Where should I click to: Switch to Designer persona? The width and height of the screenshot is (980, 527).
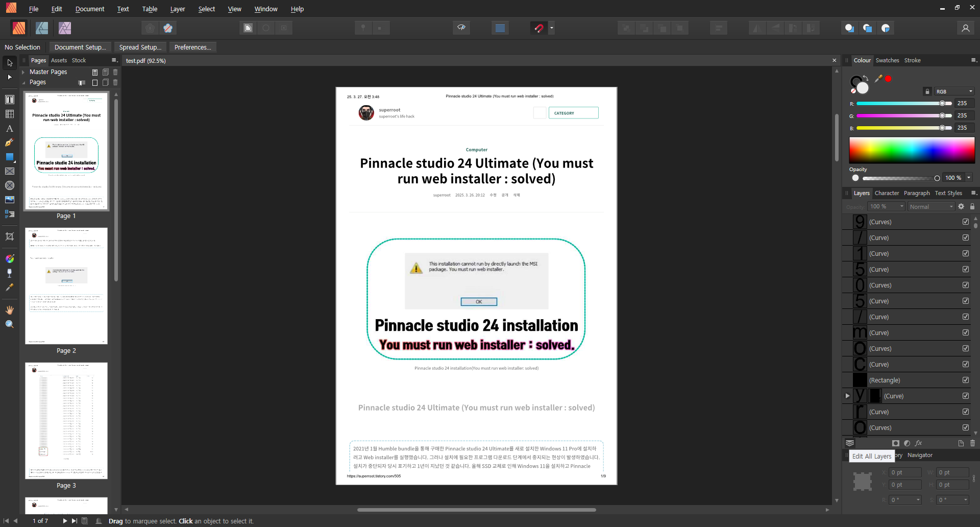42,28
